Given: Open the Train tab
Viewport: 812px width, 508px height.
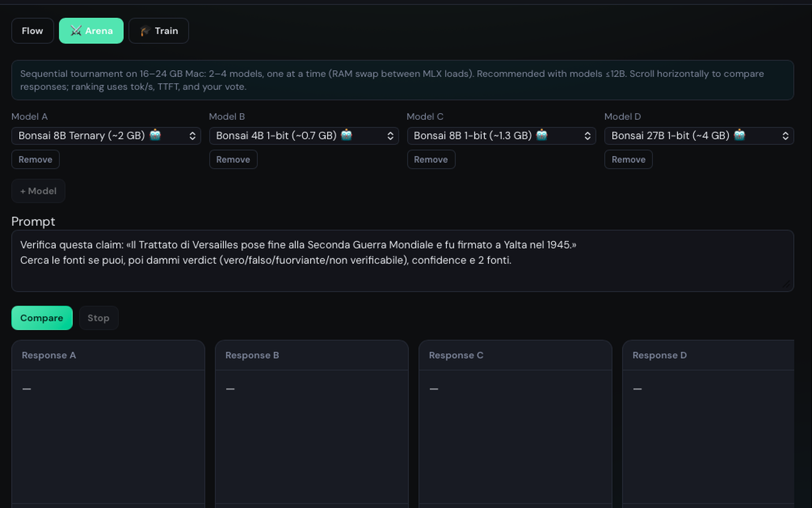Looking at the screenshot, I should click(x=159, y=31).
